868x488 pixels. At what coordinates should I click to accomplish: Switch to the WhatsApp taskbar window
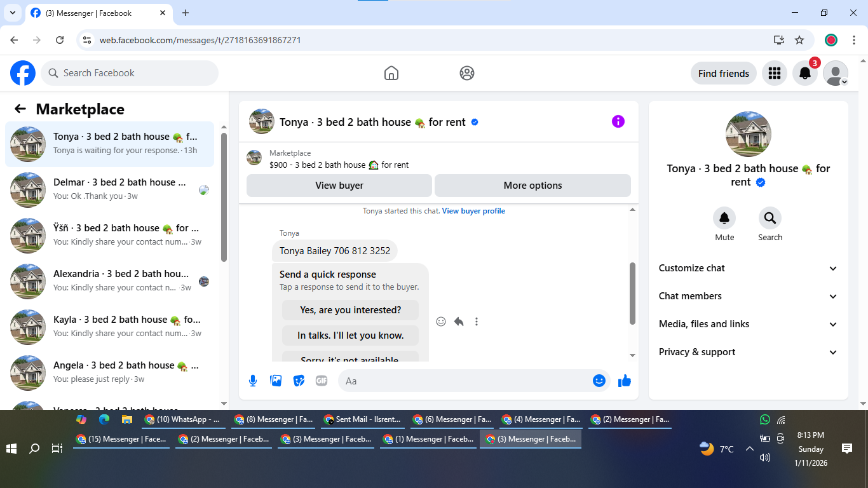(182, 419)
